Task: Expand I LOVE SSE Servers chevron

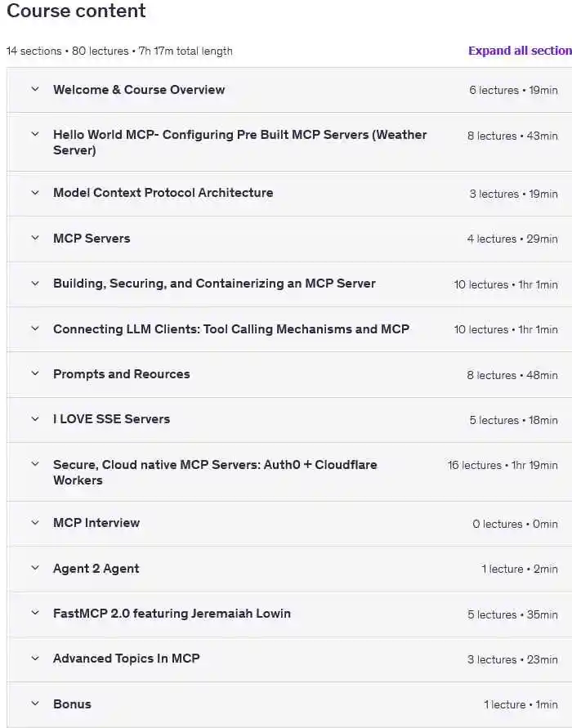Action: (35, 418)
